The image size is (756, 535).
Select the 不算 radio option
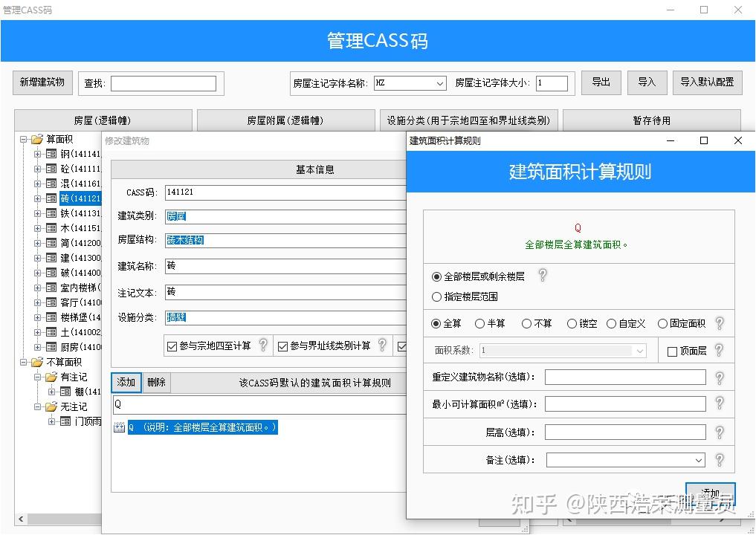(x=526, y=323)
